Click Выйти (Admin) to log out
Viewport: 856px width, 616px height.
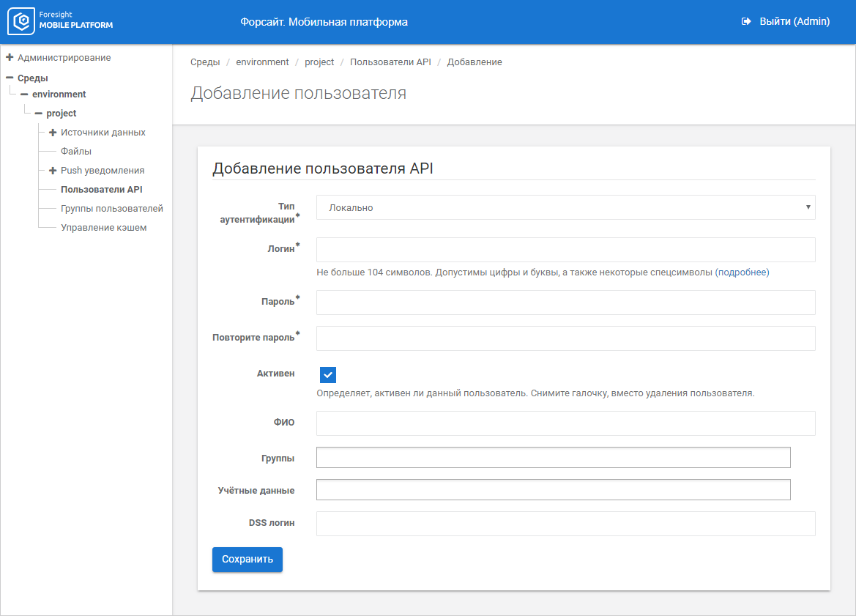click(794, 22)
